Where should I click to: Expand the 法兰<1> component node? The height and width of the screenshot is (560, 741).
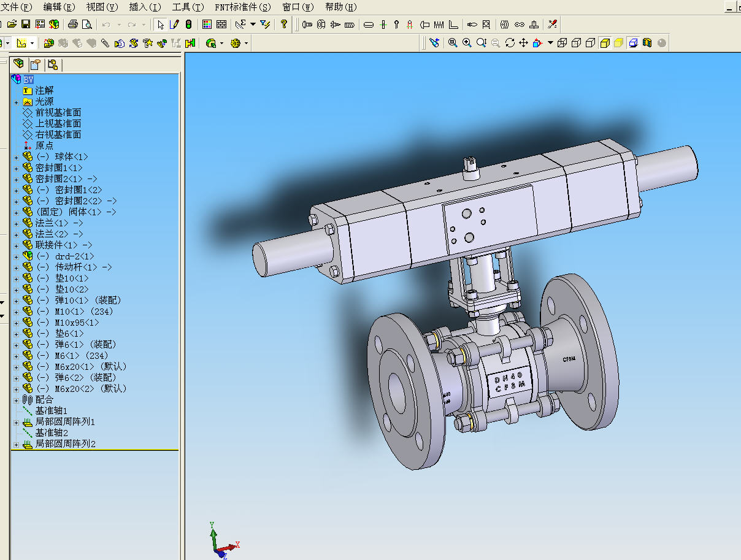pyautogui.click(x=17, y=223)
